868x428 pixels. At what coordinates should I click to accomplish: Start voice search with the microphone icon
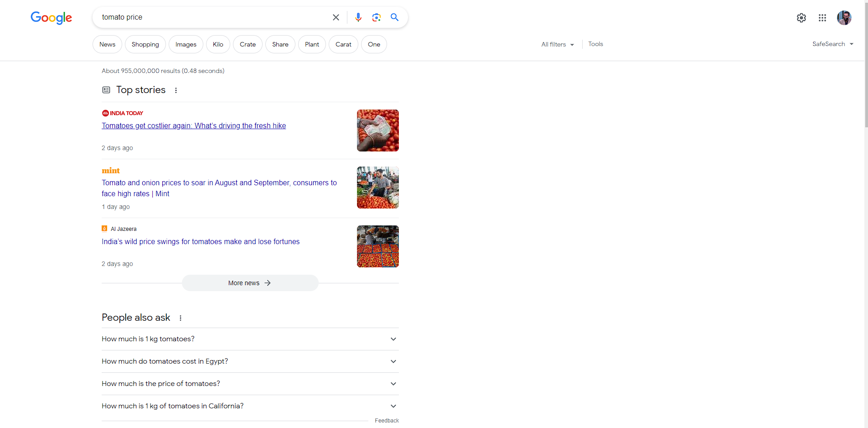pyautogui.click(x=358, y=17)
